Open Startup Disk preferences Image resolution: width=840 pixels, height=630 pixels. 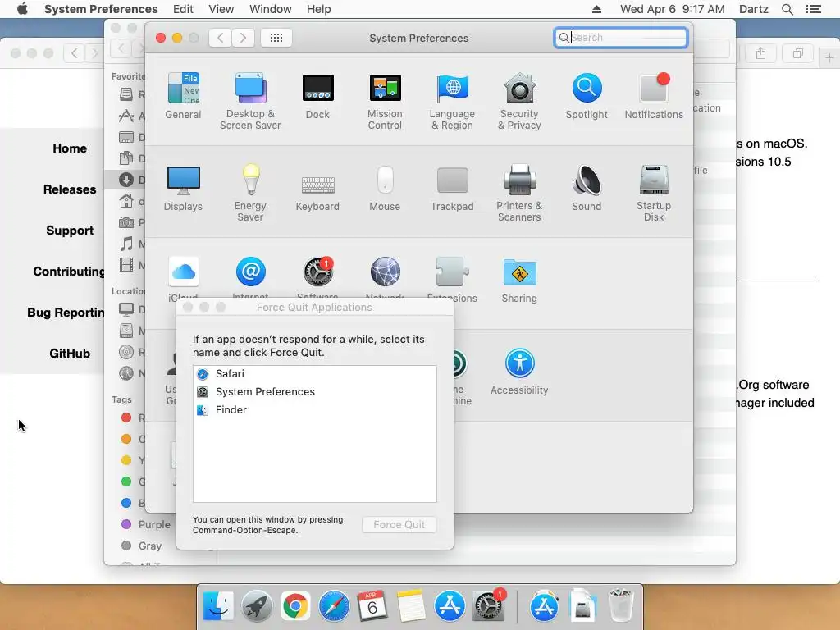[654, 194]
